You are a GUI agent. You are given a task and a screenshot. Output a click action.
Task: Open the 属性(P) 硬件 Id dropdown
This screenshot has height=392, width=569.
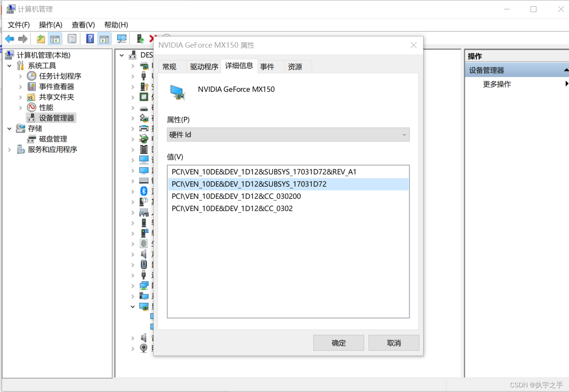(x=288, y=135)
